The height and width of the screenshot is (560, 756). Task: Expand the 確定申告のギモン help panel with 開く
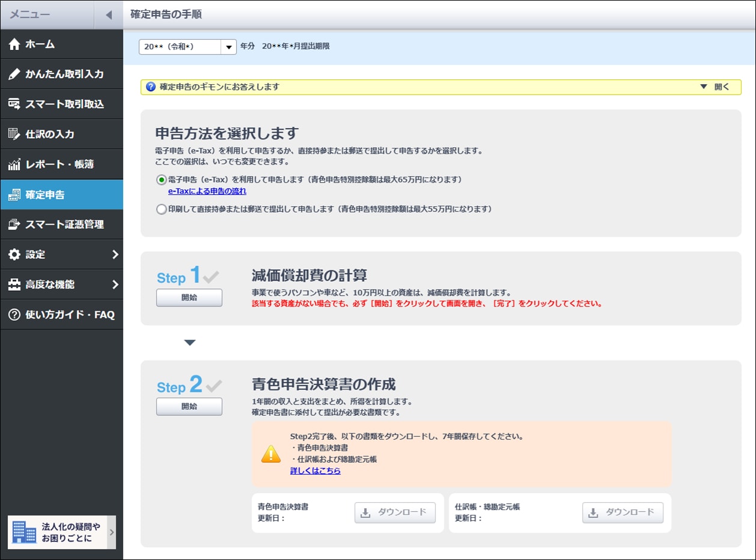715,87
